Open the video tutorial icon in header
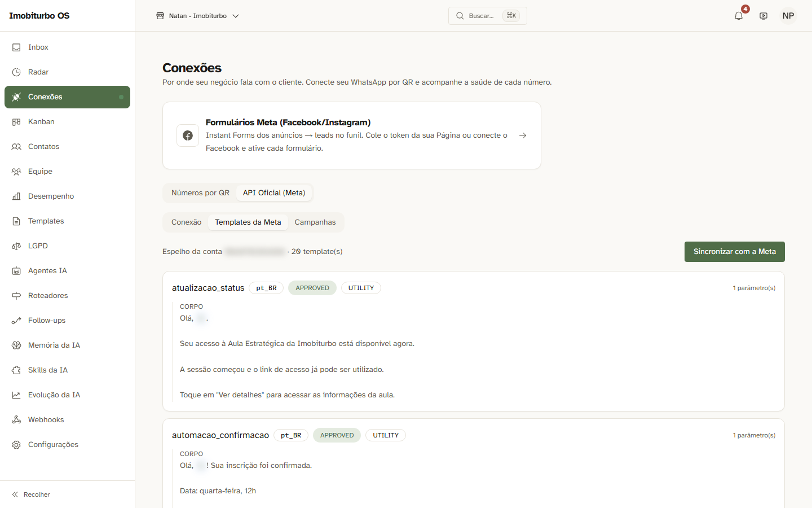812x508 pixels. pos(764,16)
